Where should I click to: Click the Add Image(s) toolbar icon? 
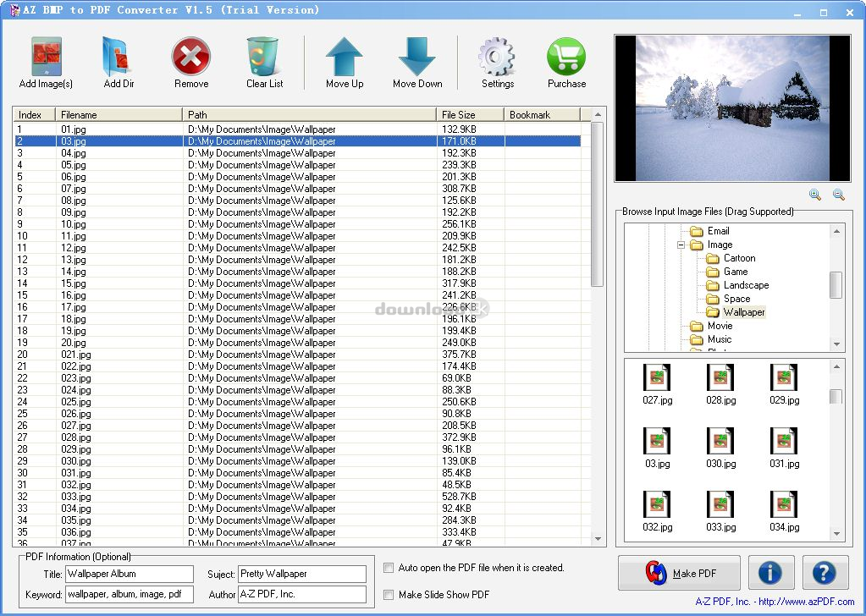(x=47, y=57)
